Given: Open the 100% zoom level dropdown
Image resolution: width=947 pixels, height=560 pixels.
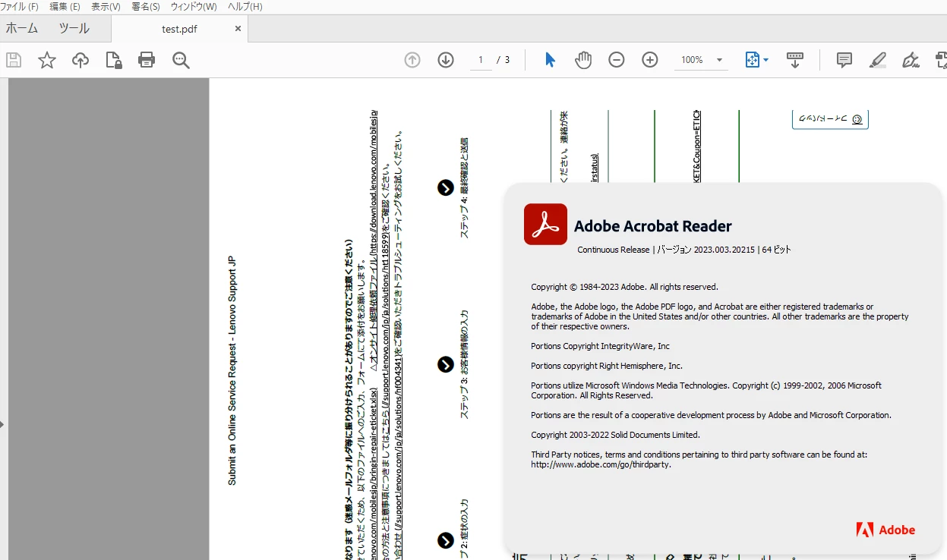Looking at the screenshot, I should pyautogui.click(x=701, y=60).
